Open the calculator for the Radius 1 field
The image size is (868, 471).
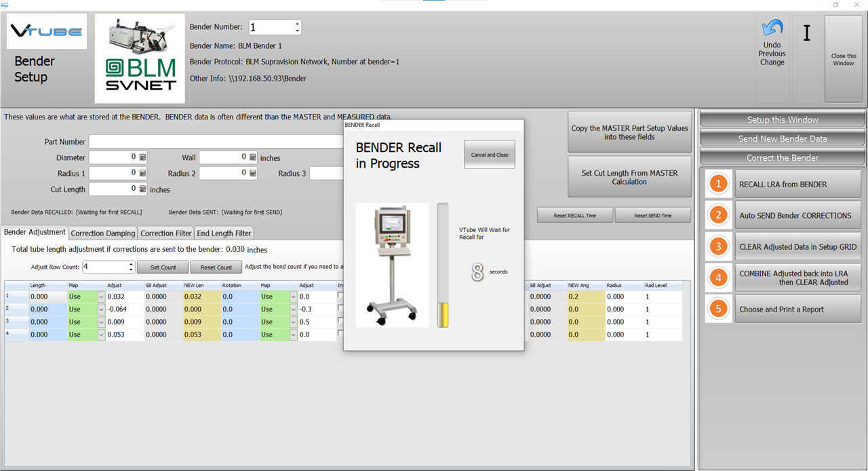tap(143, 173)
